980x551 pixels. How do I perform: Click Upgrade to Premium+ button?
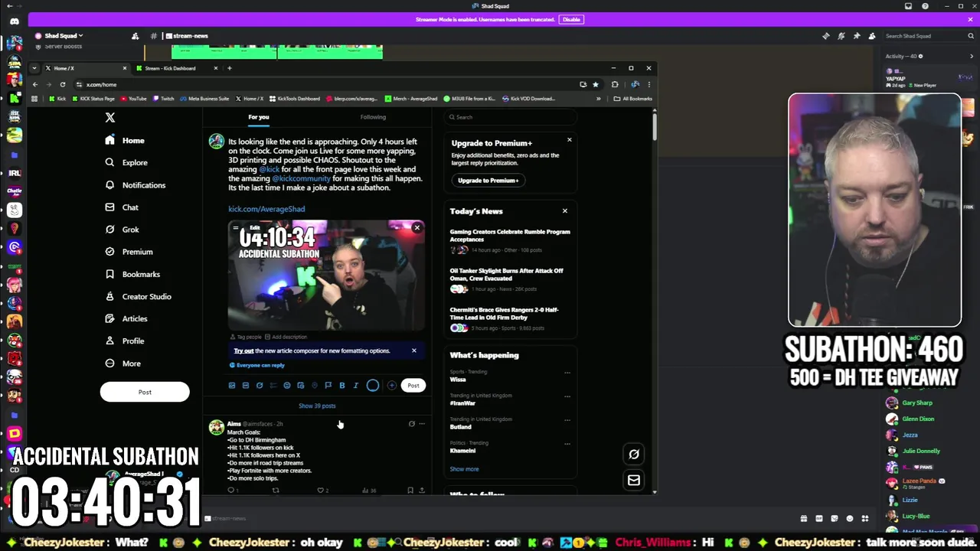tap(488, 181)
